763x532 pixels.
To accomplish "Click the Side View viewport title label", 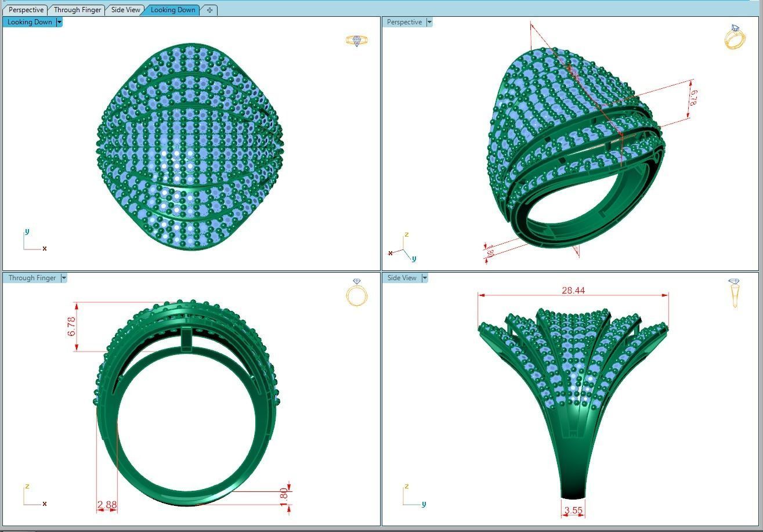I will (x=402, y=278).
